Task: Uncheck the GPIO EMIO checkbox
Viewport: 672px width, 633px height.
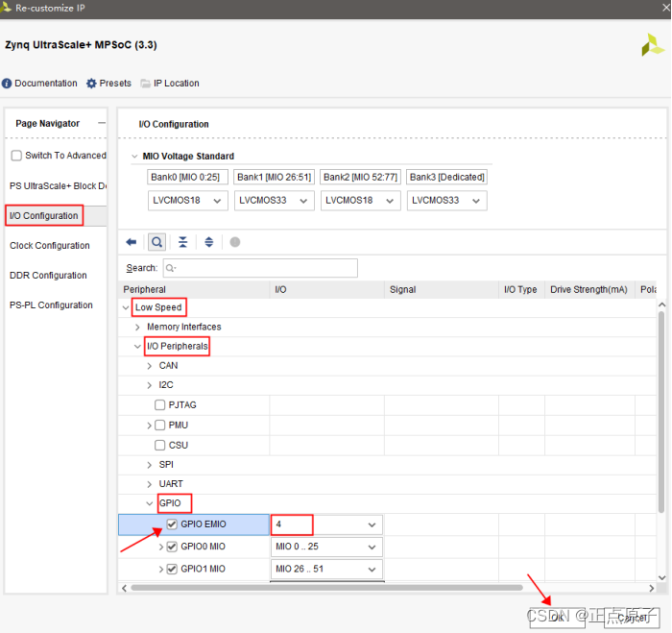Action: coord(172,524)
